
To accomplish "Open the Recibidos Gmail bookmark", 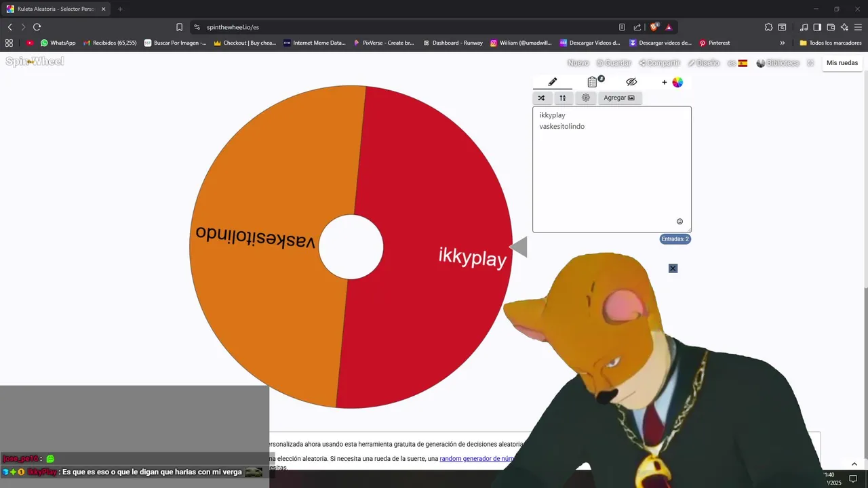I will pos(110,43).
